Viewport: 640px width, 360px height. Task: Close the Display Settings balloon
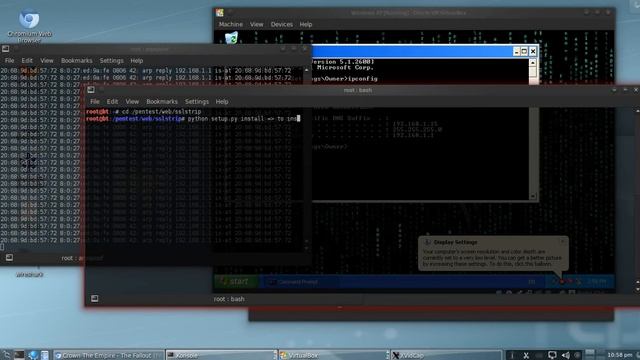(x=562, y=242)
